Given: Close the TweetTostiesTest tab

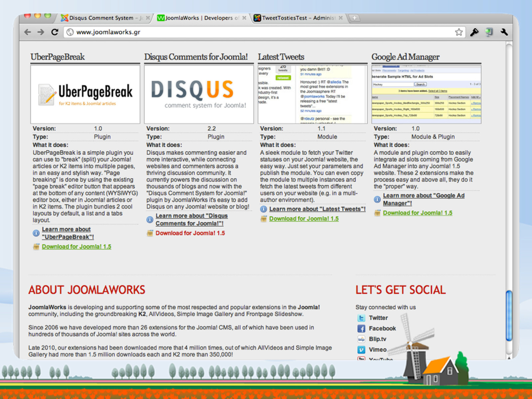Looking at the screenshot, I should point(340,18).
